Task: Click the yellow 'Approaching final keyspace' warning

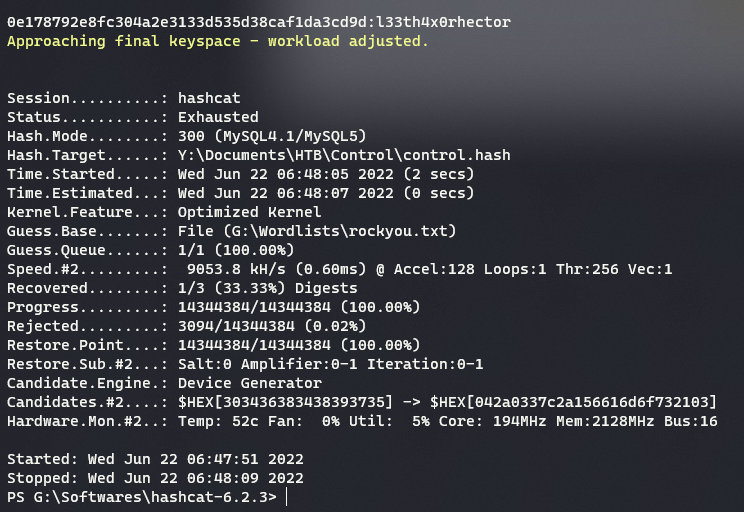Action: coord(217,41)
